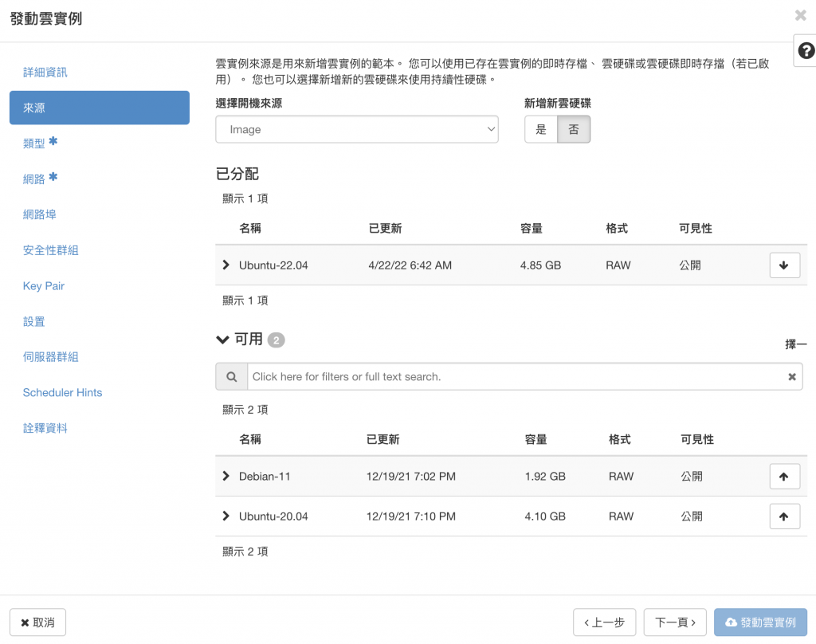Click the 下一頁 next button

point(674,622)
